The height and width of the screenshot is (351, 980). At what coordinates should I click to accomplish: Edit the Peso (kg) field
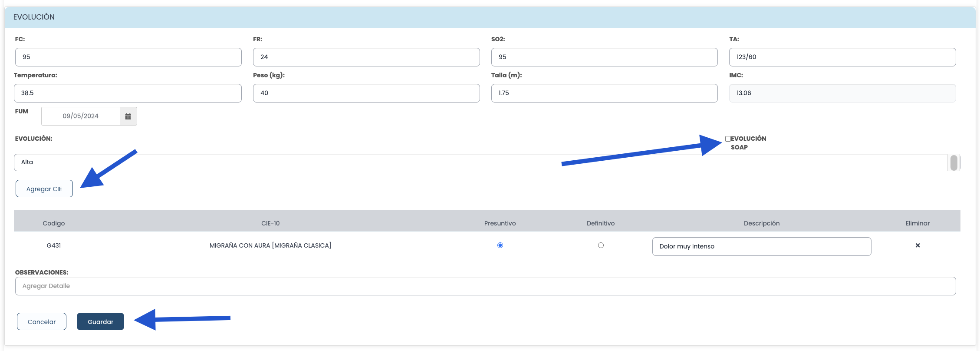[x=366, y=93]
